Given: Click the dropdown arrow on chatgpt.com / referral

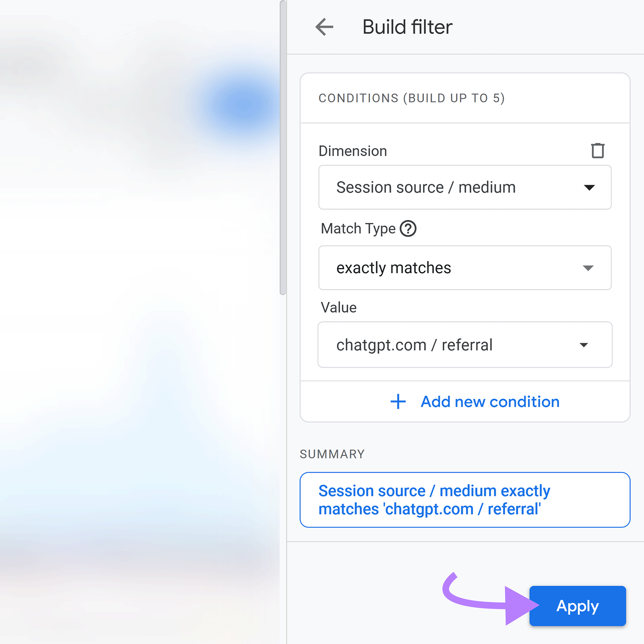Looking at the screenshot, I should tap(584, 345).
